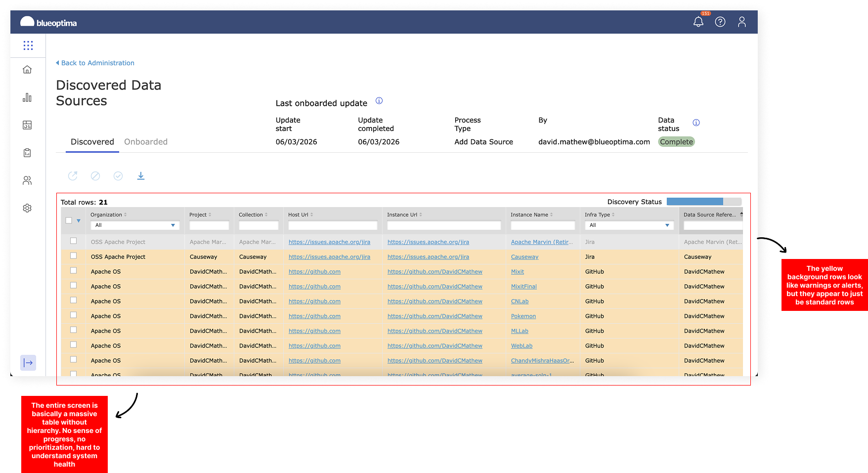The image size is (868, 473).
Task: Click the 'Total rows: 21' label
Action: click(x=84, y=202)
